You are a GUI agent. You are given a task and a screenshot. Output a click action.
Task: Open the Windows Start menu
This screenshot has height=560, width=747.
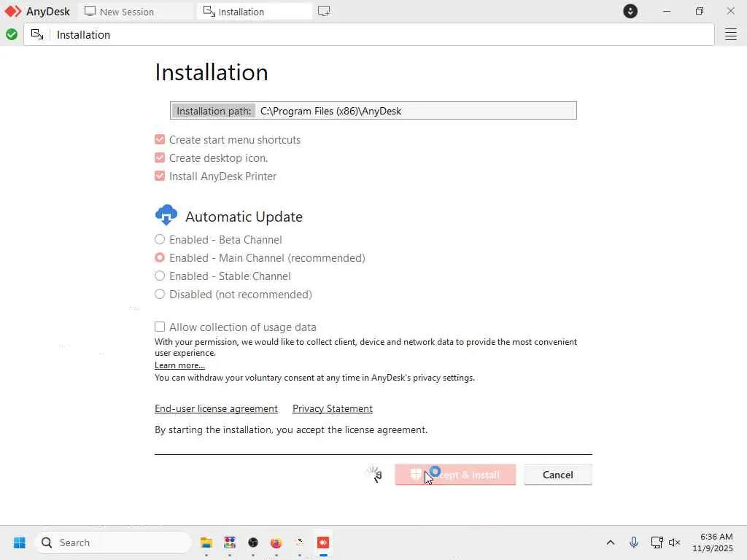20,542
